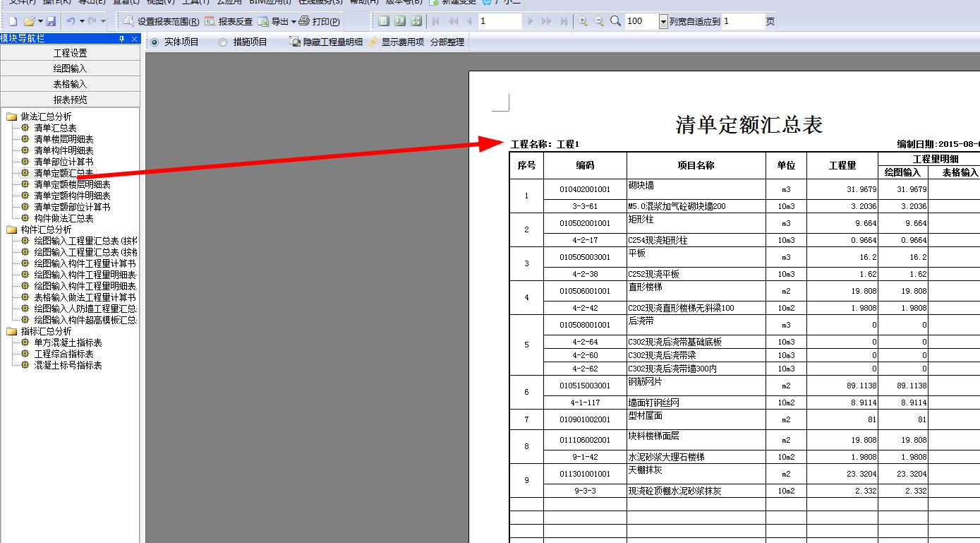
Task: Open 设置报表范围 report range settings
Action: (161, 21)
